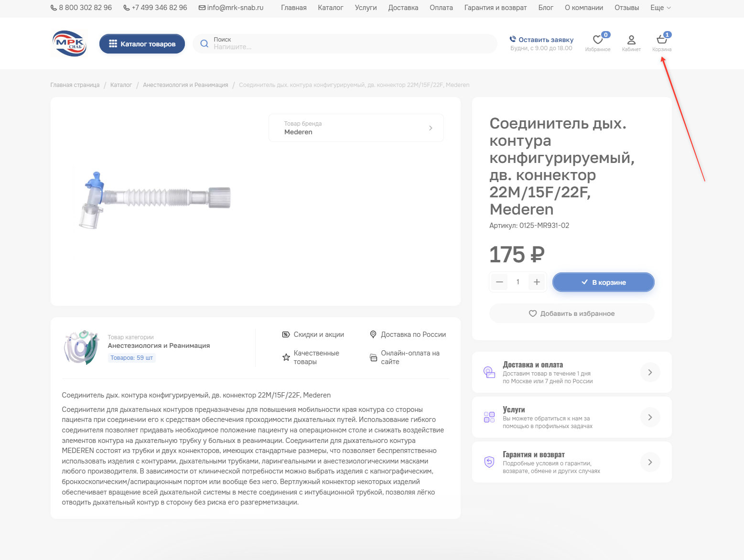This screenshot has height=560, width=744.
Task: Click the 8 800 302 82 96 phone number
Action: tap(86, 8)
